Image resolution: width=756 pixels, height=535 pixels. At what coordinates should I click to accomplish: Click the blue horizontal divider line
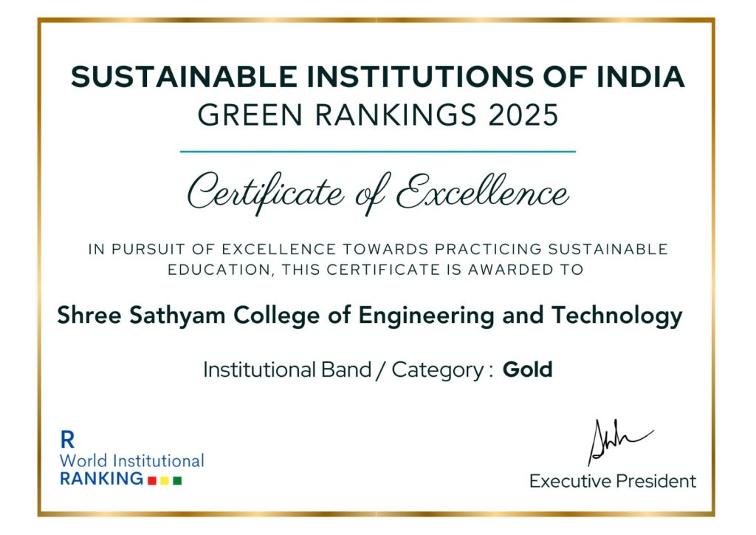point(377,151)
